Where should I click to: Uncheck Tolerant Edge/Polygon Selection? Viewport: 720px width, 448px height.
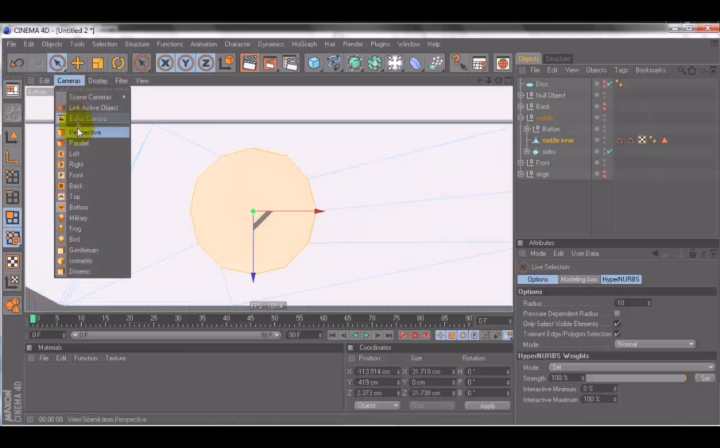coord(617,334)
